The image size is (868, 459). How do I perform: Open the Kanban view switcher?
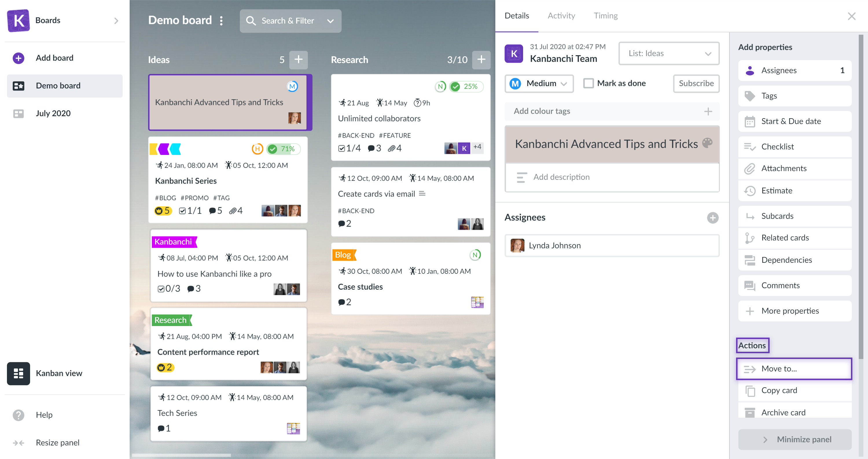pyautogui.click(x=19, y=373)
